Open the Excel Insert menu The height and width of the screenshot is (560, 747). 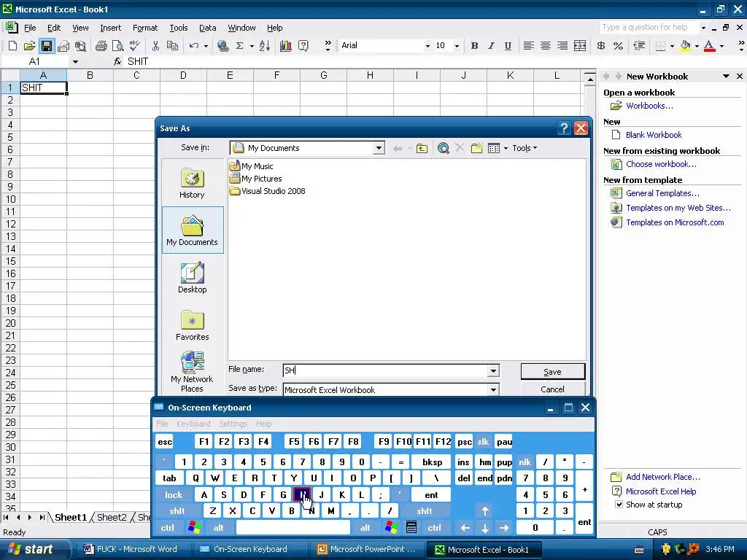(111, 28)
